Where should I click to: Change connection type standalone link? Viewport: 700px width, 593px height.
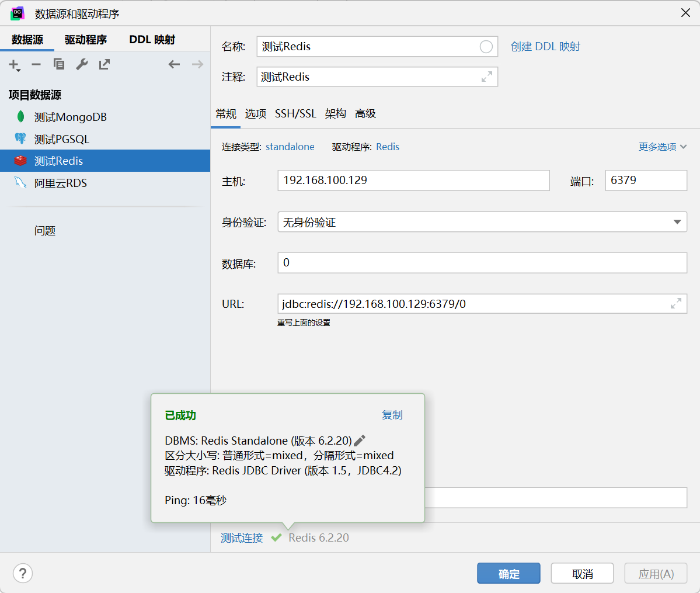pyautogui.click(x=290, y=147)
